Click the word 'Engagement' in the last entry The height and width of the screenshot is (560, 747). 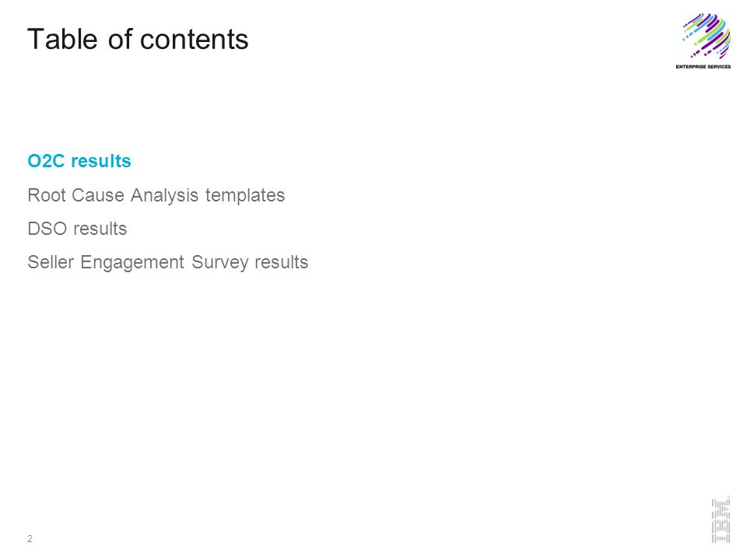click(x=132, y=263)
